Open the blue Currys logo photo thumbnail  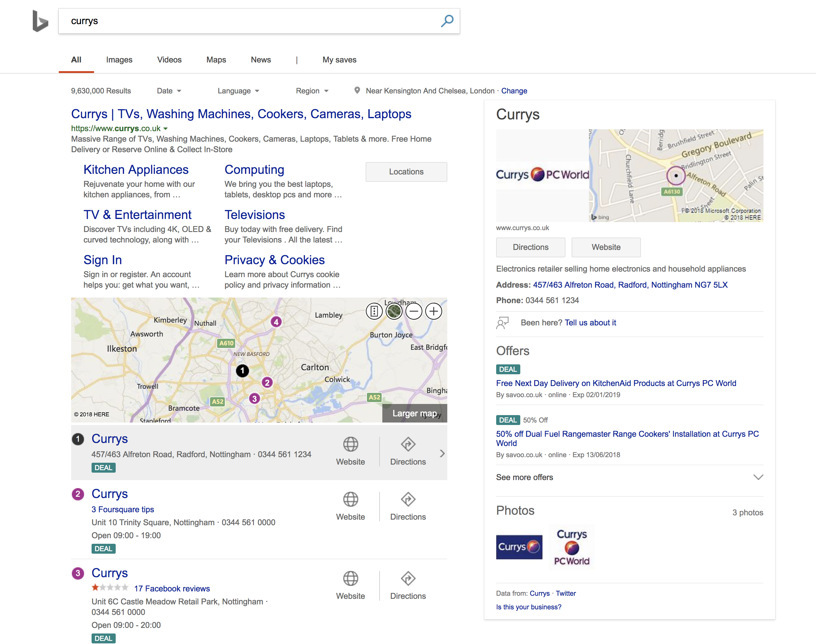click(519, 547)
